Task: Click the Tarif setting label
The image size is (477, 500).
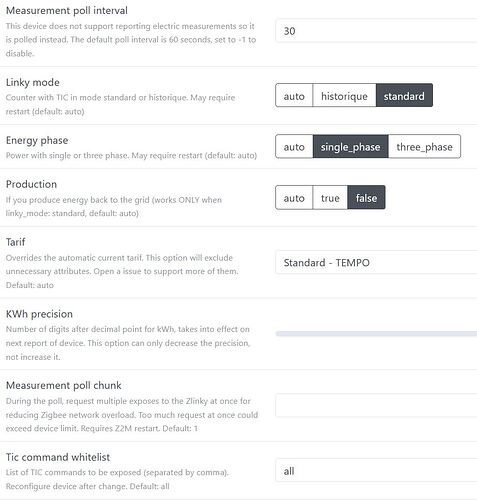Action: point(15,242)
